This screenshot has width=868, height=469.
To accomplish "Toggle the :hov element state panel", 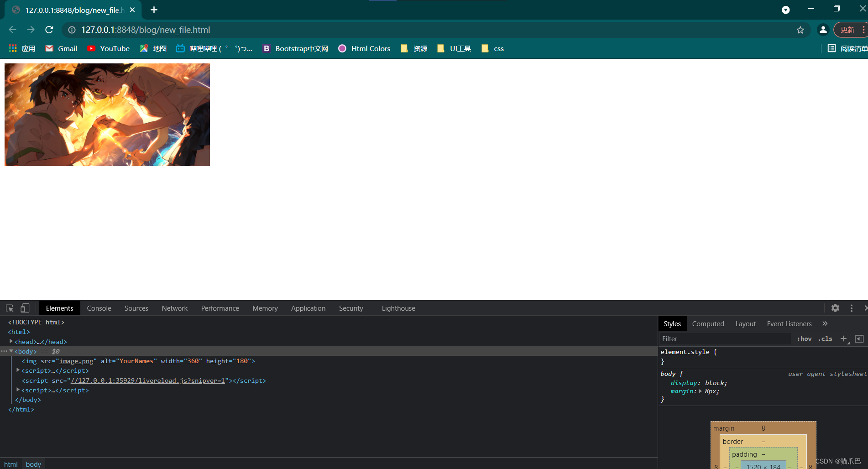I will click(804, 339).
